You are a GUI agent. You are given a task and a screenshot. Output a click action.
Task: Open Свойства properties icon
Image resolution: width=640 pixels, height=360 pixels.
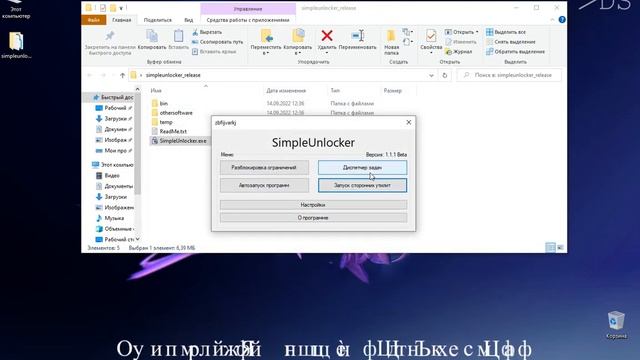point(431,36)
